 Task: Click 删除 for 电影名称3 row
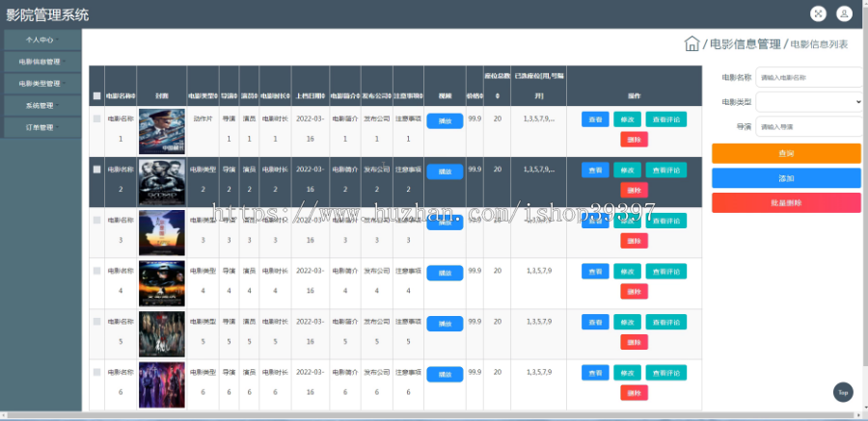(x=634, y=241)
